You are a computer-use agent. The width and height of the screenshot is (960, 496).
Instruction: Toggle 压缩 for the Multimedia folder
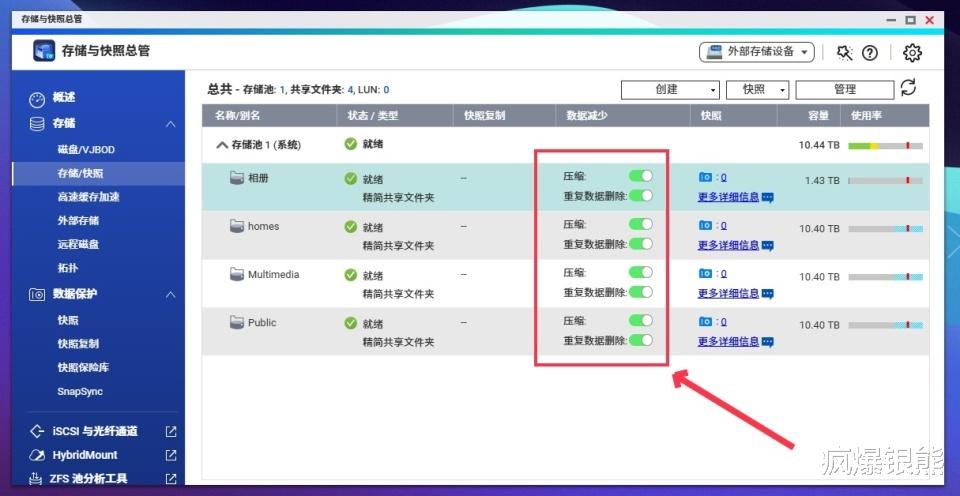coord(640,272)
